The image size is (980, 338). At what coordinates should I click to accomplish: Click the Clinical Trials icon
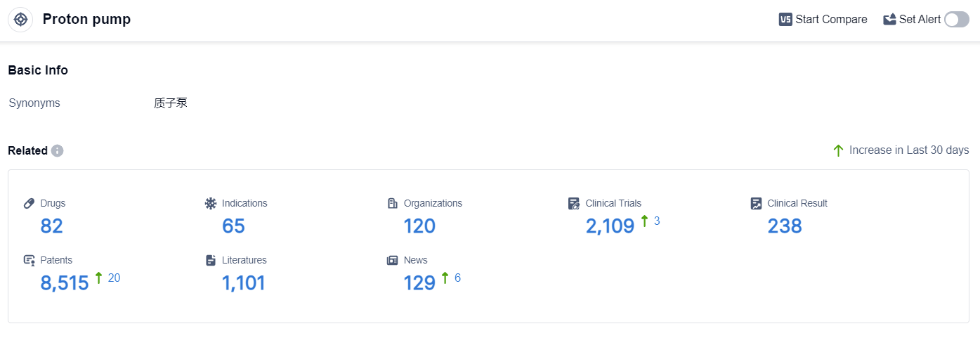coord(574,203)
